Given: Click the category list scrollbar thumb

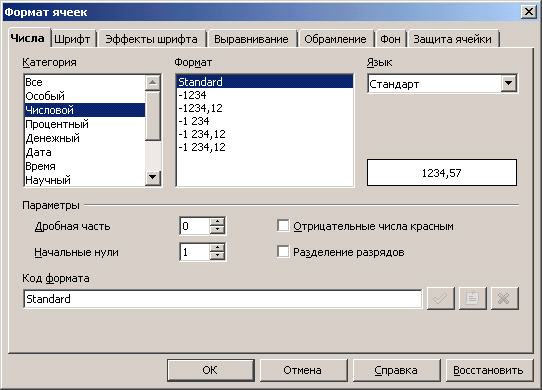Looking at the screenshot, I should tap(152, 115).
